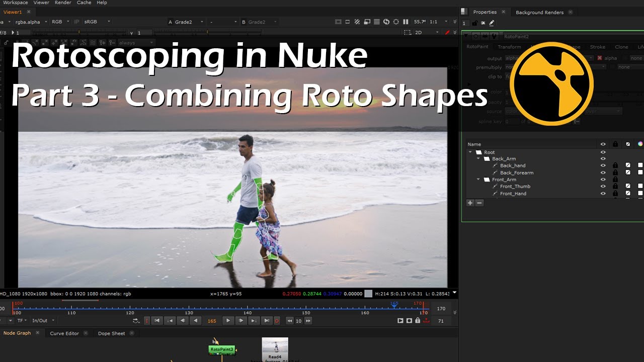This screenshot has height=362, width=644.
Task: Open the Workspace menu
Action: pos(15,3)
